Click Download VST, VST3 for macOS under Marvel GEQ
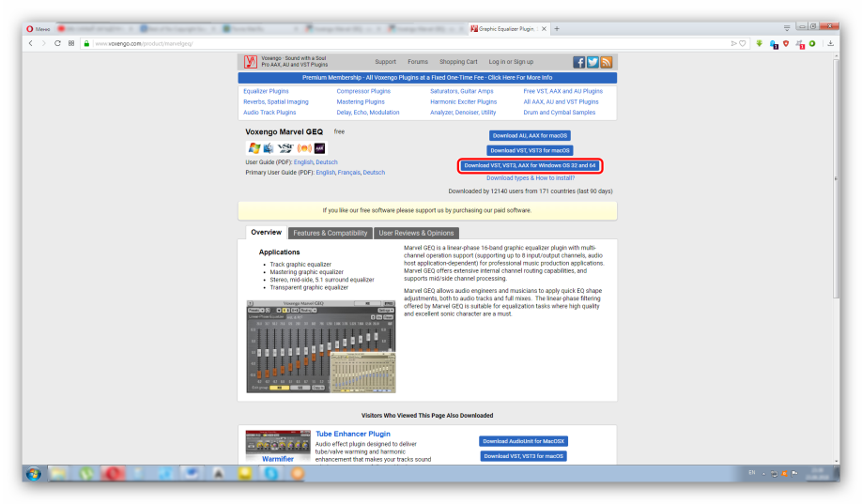862x504 pixels. tap(530, 150)
